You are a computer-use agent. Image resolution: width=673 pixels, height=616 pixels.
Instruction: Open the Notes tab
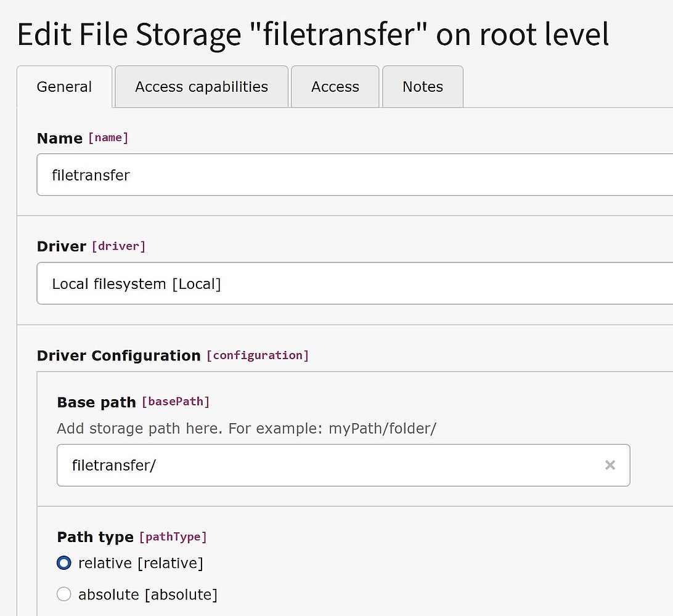423,87
